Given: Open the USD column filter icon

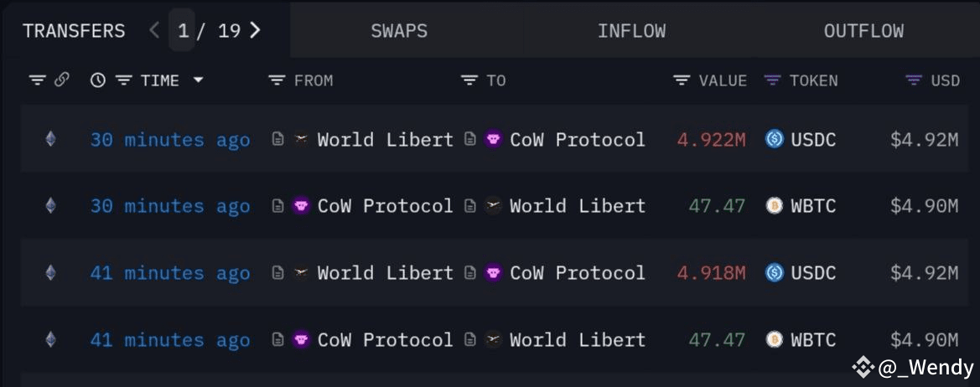Looking at the screenshot, I should [x=914, y=80].
